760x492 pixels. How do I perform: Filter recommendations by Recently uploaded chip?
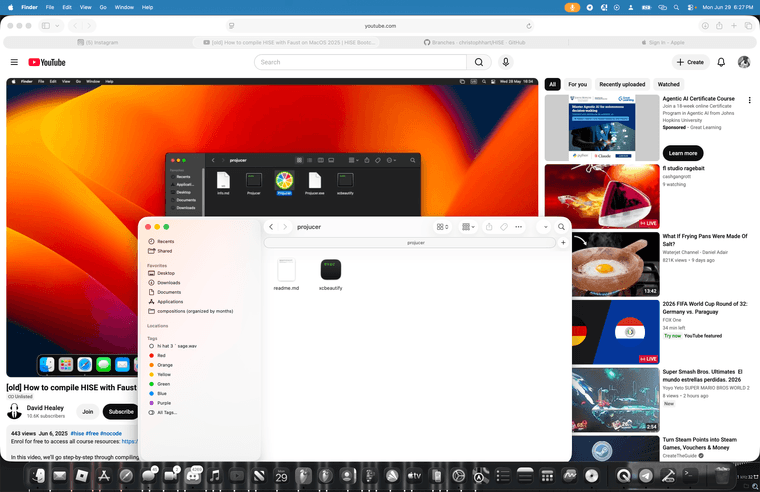(622, 84)
